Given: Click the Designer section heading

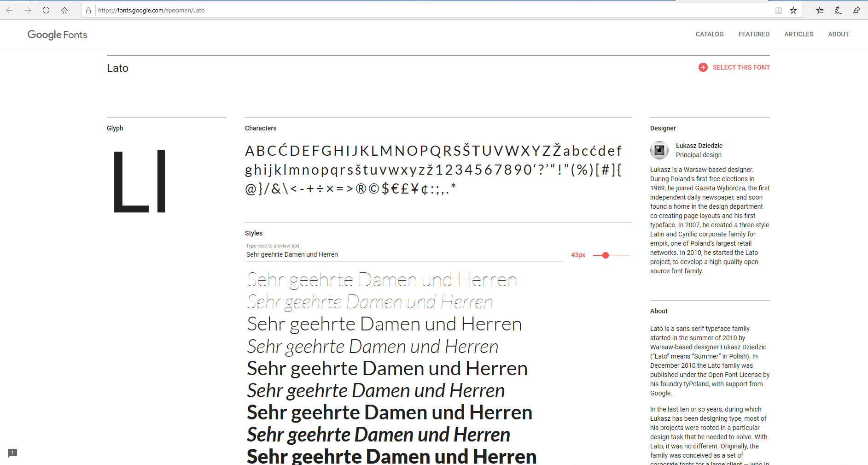Looking at the screenshot, I should 663,128.
